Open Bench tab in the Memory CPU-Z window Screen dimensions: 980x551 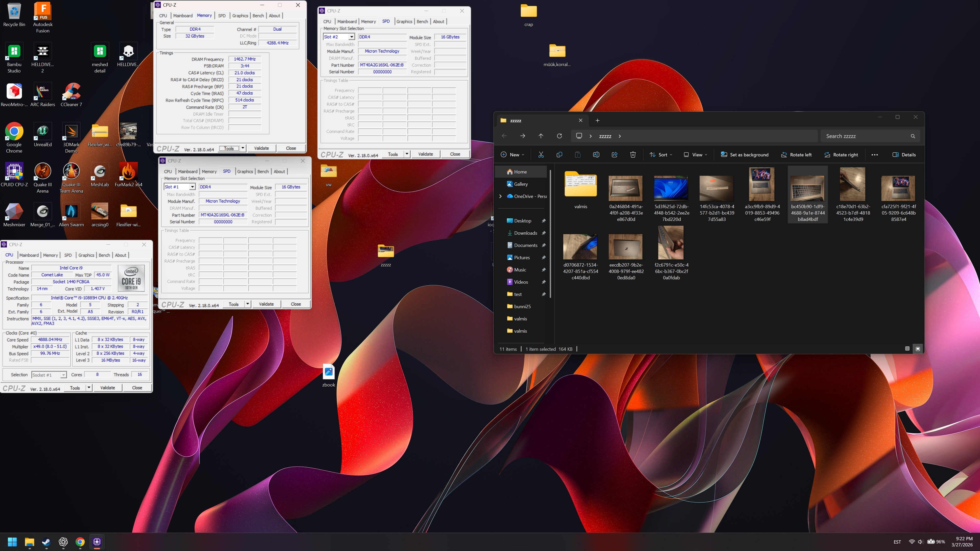tap(258, 16)
